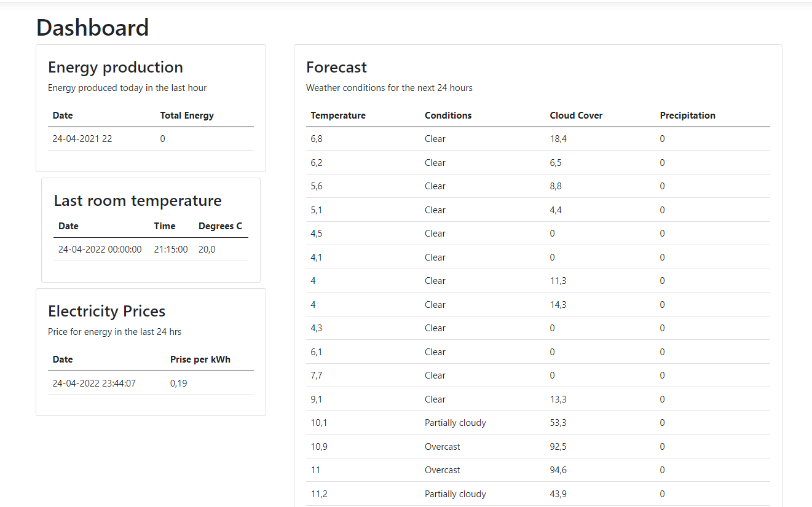Select the 24-04-2022 23:44:07 price date
This screenshot has height=507, width=812.
click(94, 383)
